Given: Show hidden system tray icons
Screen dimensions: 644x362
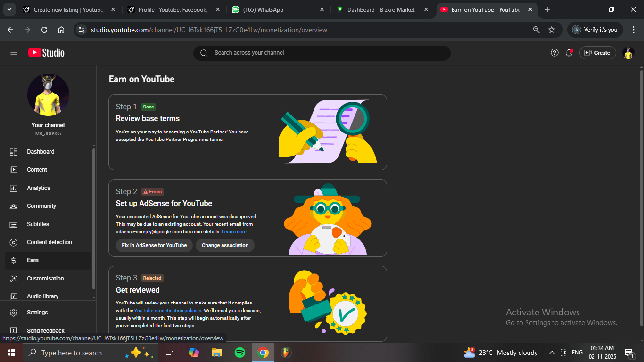Looking at the screenshot, I should 552,353.
